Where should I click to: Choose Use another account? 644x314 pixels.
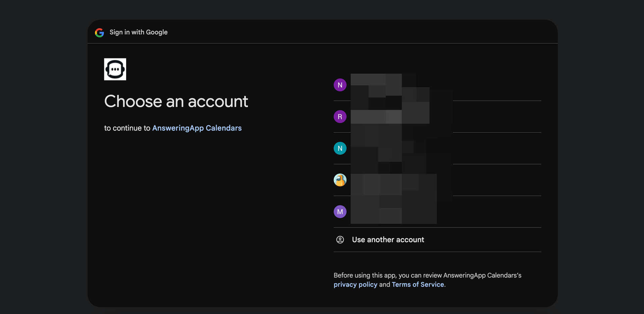pos(437,240)
